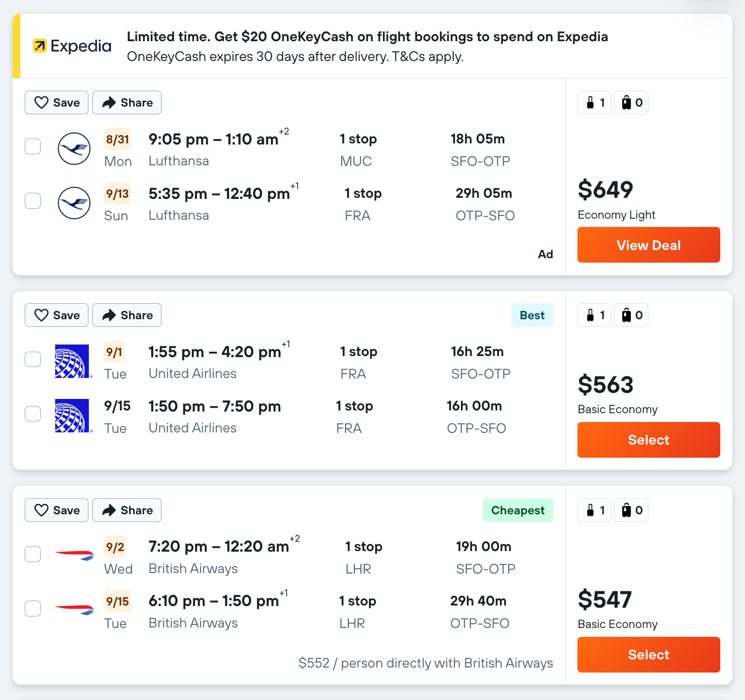Click the Cheapest badge on the British Airways flight
The height and width of the screenshot is (700, 745).
(x=518, y=510)
